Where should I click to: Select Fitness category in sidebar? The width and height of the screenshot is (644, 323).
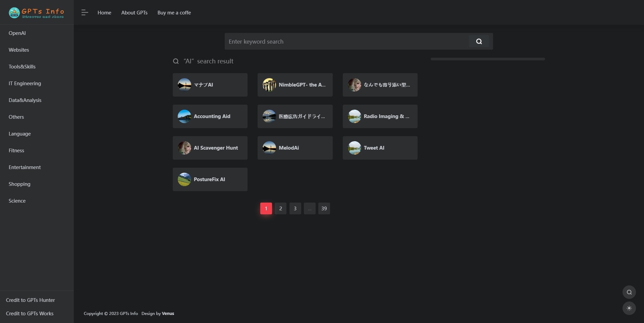click(16, 150)
